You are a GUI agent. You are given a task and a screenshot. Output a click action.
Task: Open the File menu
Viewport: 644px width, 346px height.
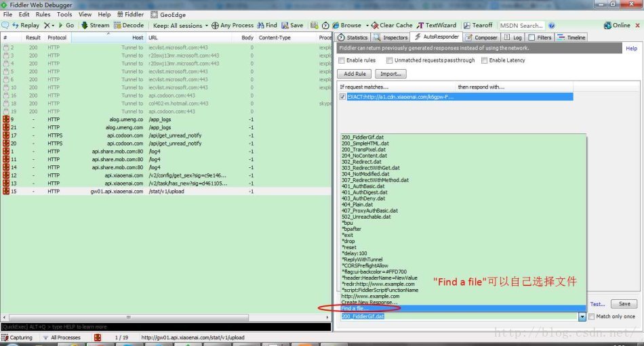[7, 14]
